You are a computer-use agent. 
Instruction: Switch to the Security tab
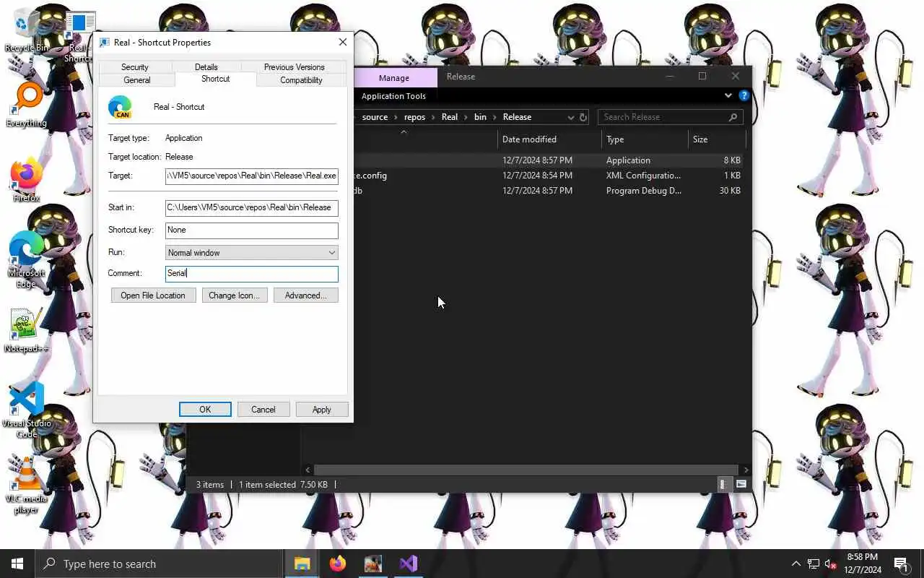(x=134, y=67)
